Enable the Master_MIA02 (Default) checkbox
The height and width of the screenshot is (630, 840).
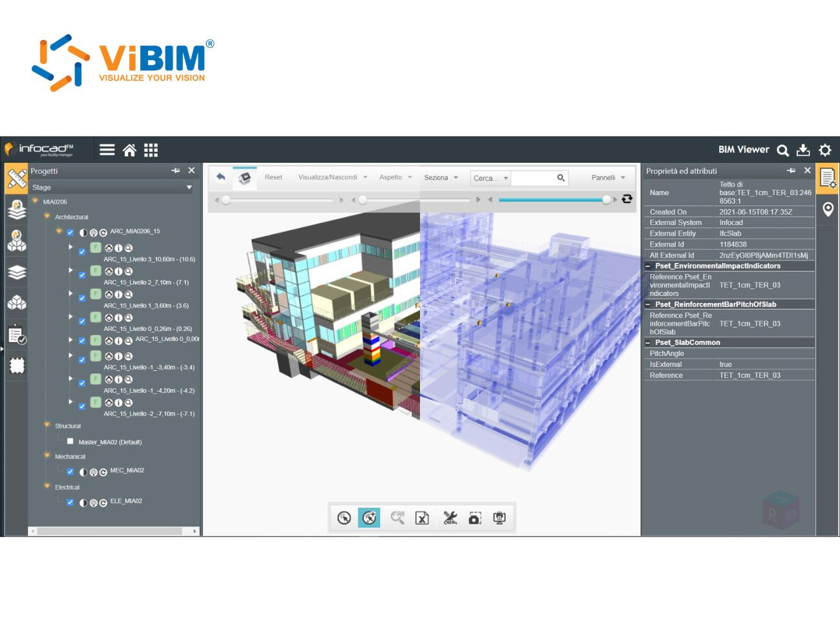coord(70,441)
